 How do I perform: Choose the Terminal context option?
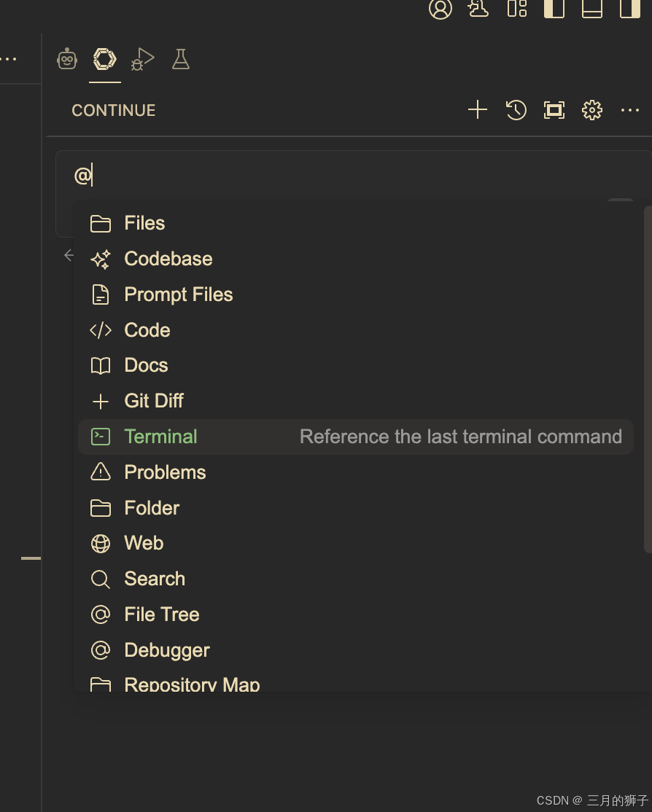(x=160, y=437)
